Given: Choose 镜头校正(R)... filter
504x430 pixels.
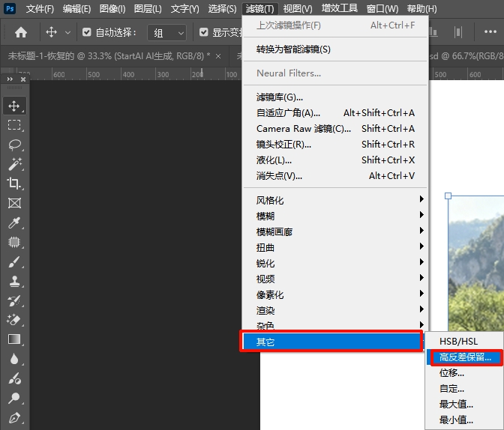Looking at the screenshot, I should pyautogui.click(x=334, y=144).
